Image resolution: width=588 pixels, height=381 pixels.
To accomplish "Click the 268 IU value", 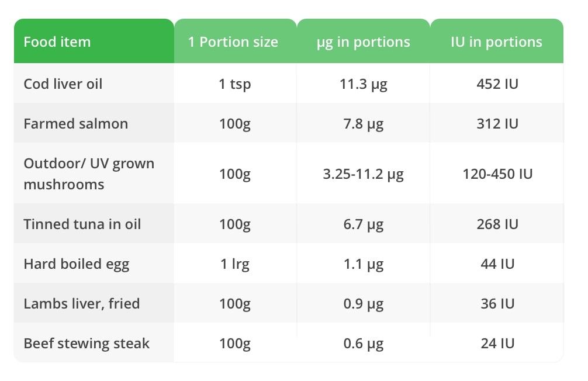I will tap(497, 224).
